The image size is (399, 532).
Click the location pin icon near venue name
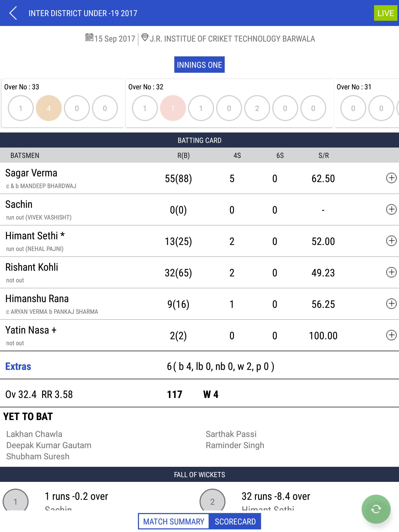click(145, 38)
